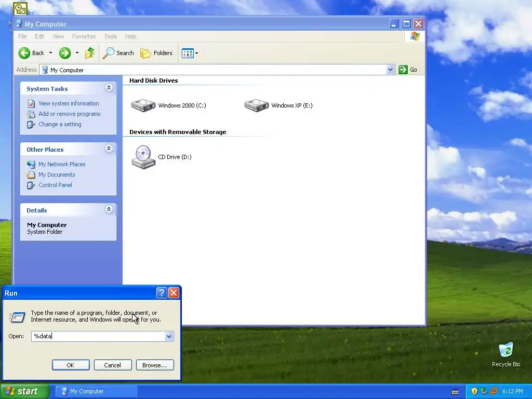Open the Help menu
The height and width of the screenshot is (399, 532).
pyautogui.click(x=130, y=36)
